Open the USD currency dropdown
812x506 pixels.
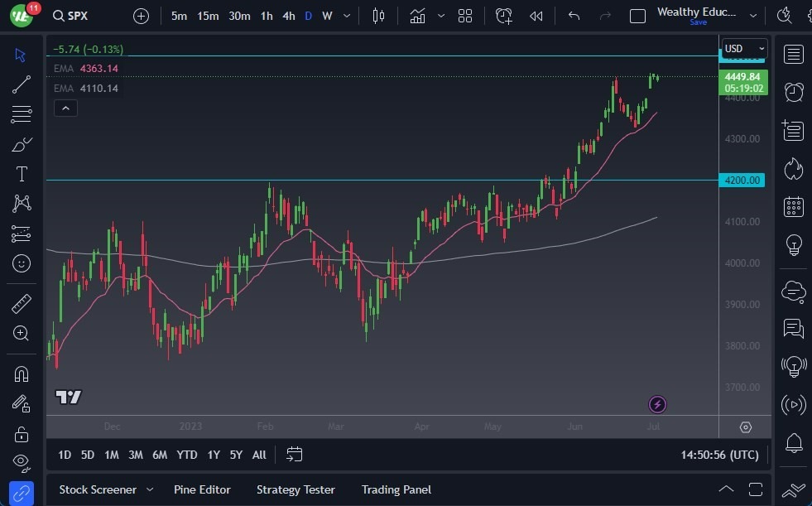coord(744,49)
